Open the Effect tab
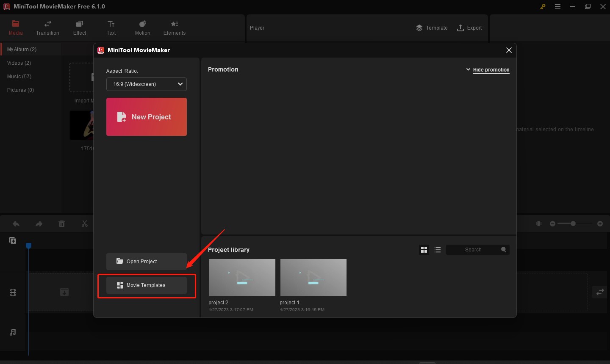 coord(80,28)
